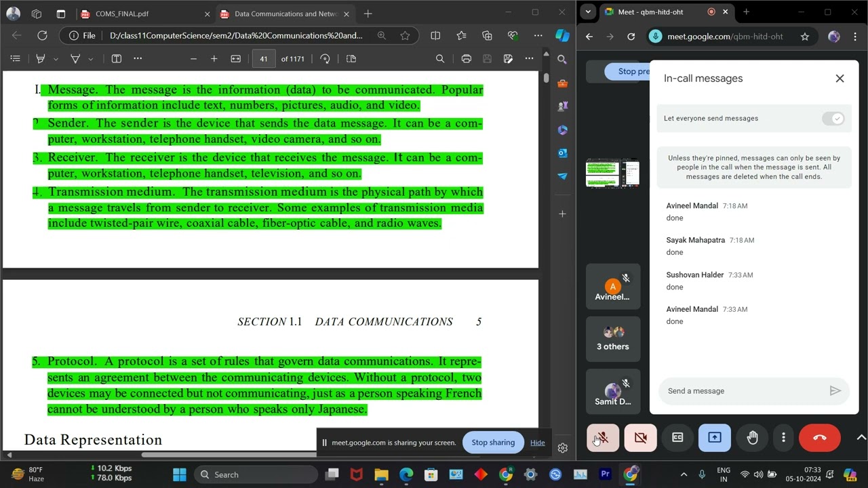Turn on camera in Google Meet
This screenshot has width=868, height=488.
pyautogui.click(x=640, y=438)
